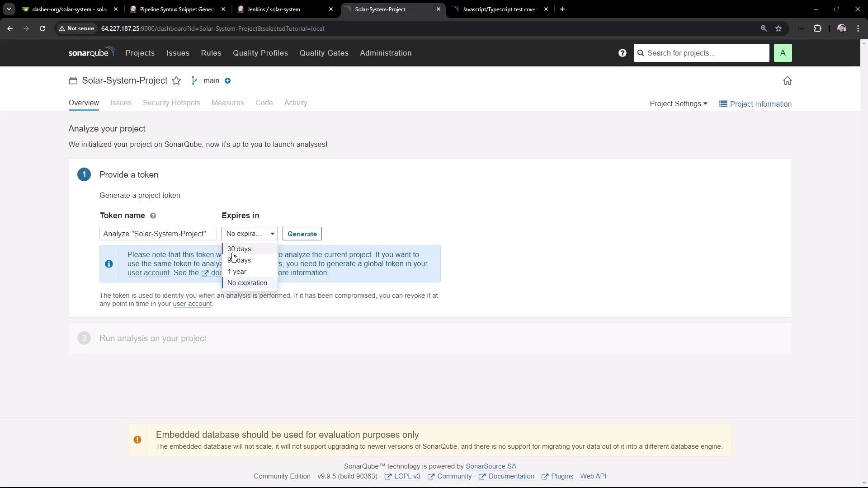Expand the Project Settings dropdown
The image size is (868, 488).
678,104
